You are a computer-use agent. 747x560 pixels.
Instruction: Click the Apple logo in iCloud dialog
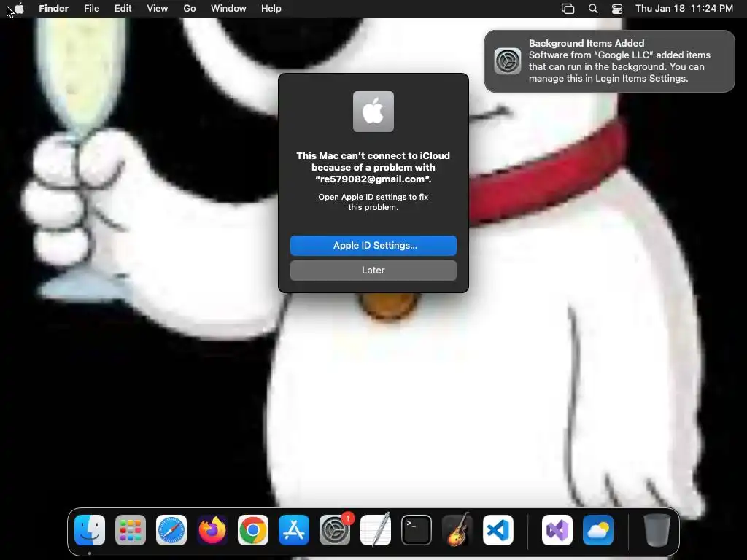373,112
